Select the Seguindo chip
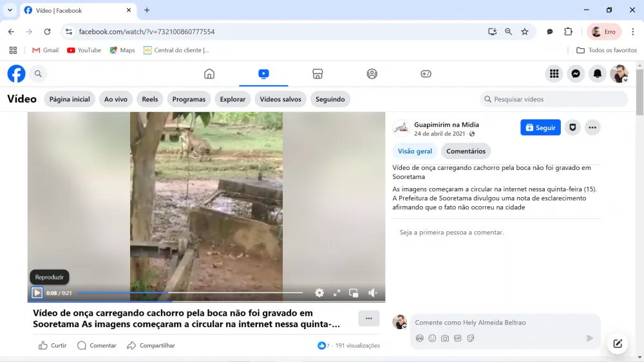Image resolution: width=644 pixels, height=362 pixels. tap(330, 99)
